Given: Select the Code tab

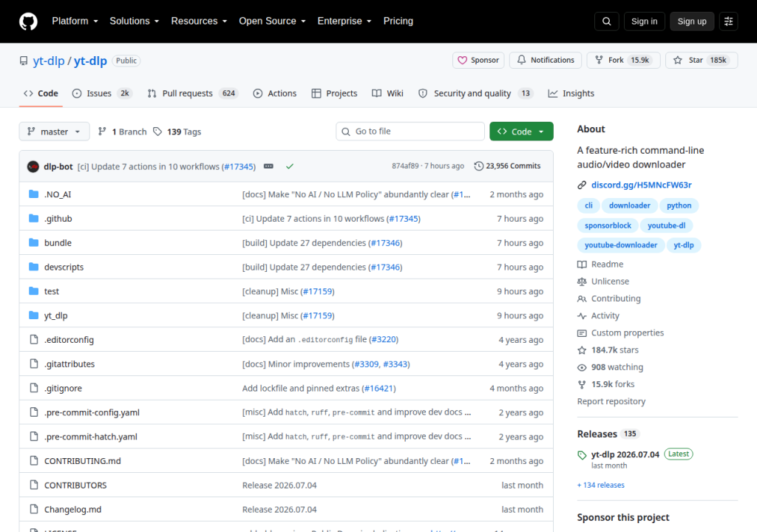Looking at the screenshot, I should (x=41, y=94).
